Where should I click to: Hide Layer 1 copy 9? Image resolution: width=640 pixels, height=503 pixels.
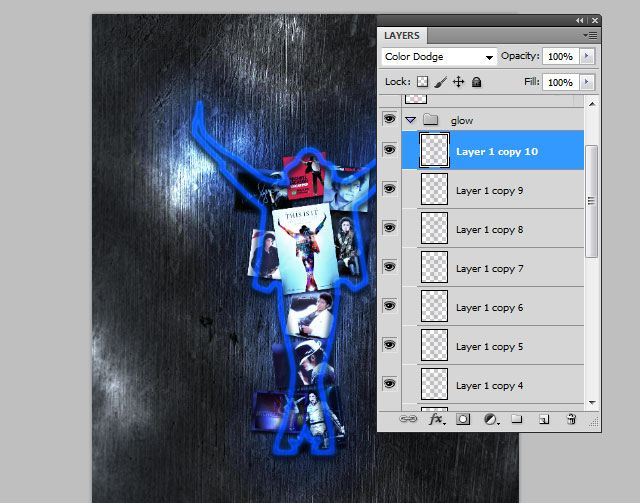pos(389,189)
